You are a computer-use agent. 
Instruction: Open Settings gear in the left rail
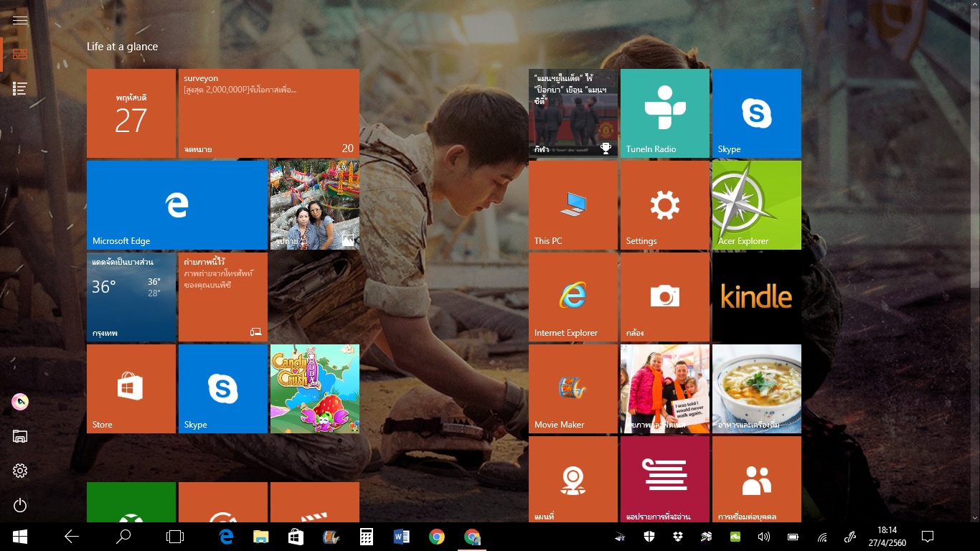(20, 471)
